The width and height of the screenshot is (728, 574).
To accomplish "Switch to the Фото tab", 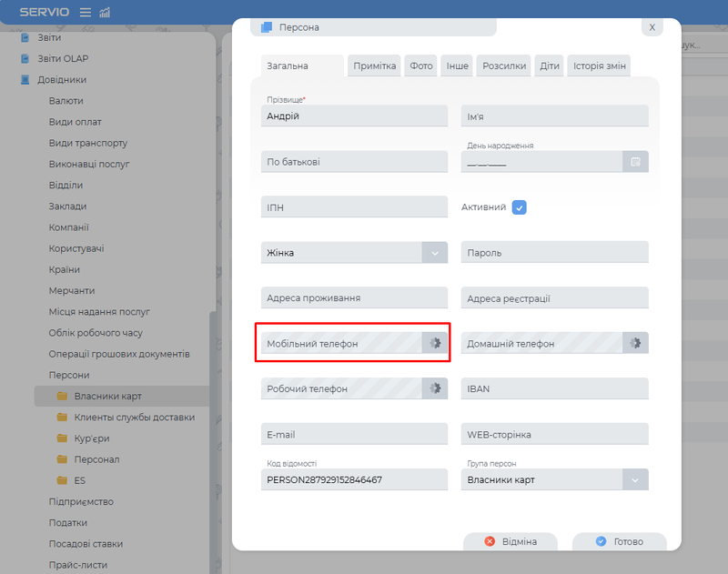I will coord(421,66).
